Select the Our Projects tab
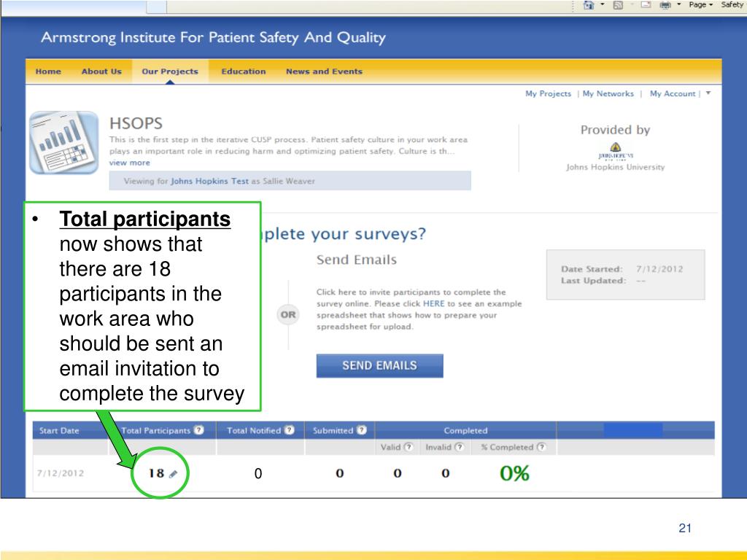Viewport: 747px width, 560px height. tap(169, 71)
